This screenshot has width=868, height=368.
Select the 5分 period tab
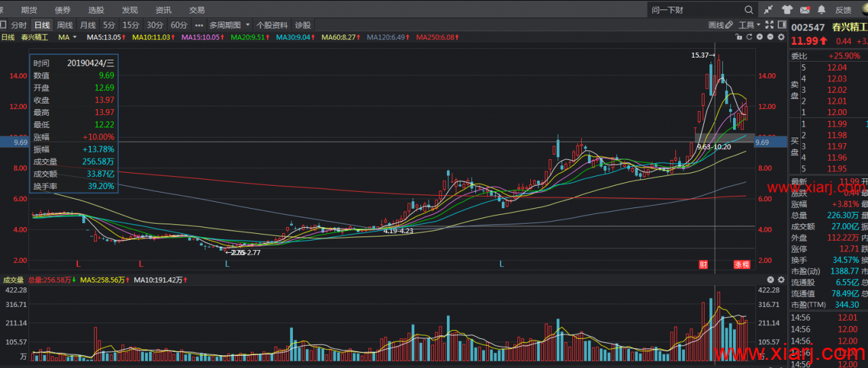[109, 25]
